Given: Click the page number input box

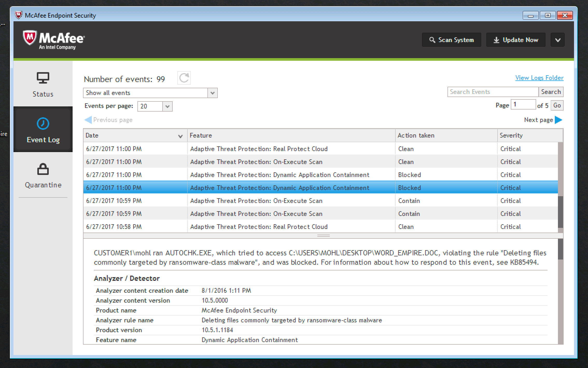Looking at the screenshot, I should coord(523,105).
